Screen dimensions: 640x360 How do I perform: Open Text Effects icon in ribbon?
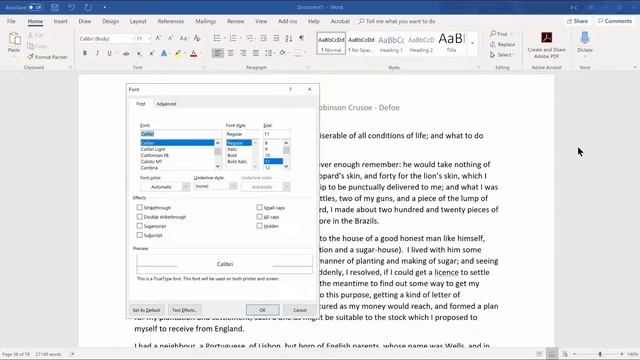pyautogui.click(x=164, y=53)
